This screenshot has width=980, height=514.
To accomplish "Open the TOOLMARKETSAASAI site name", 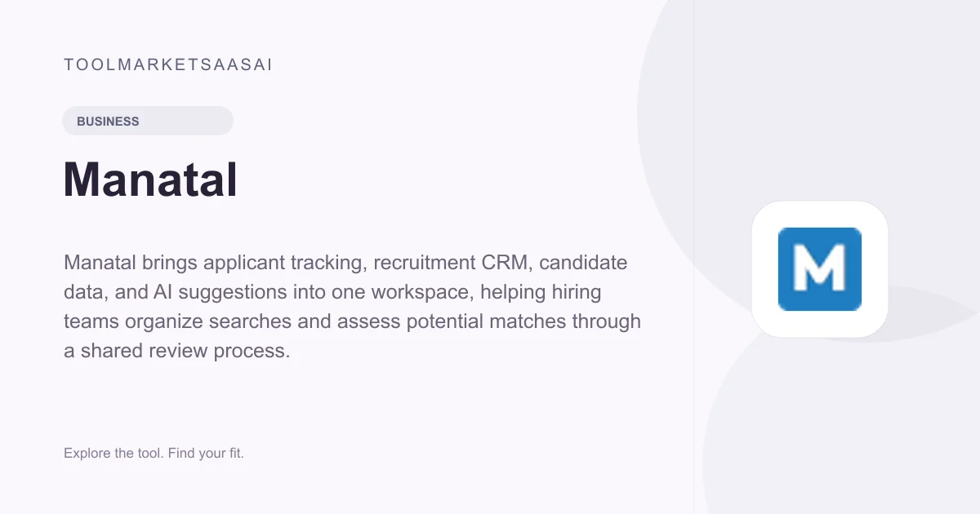I will pyautogui.click(x=168, y=65).
